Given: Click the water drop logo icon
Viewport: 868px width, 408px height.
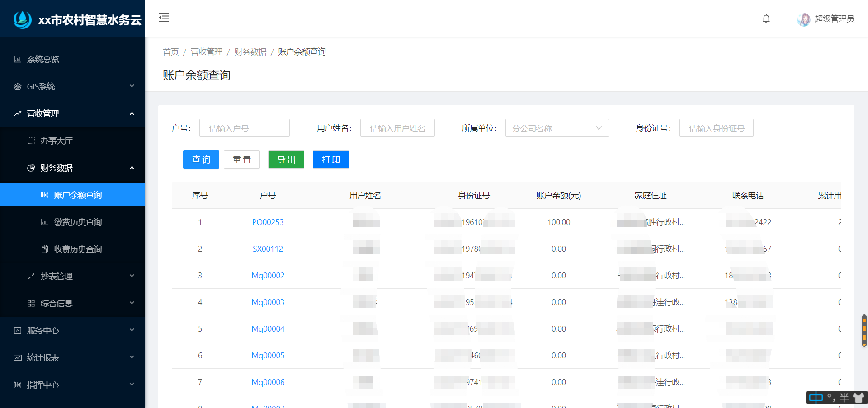Looking at the screenshot, I should 22,19.
